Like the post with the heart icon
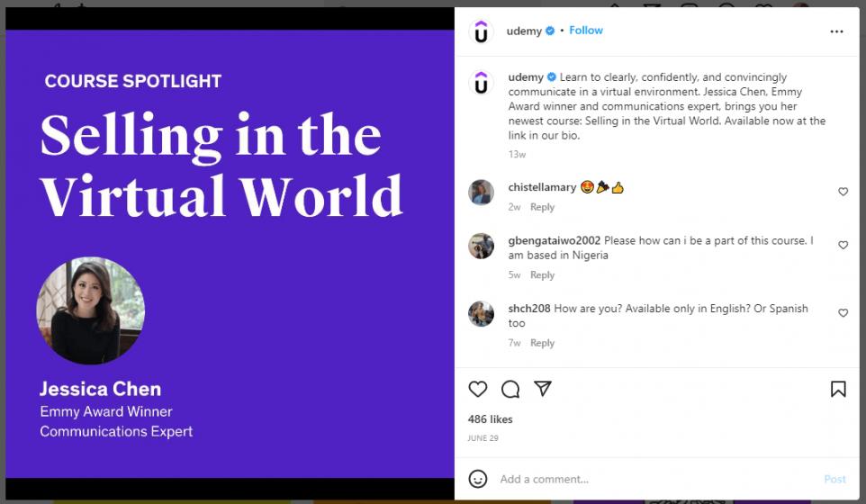866x504 pixels. [x=478, y=389]
